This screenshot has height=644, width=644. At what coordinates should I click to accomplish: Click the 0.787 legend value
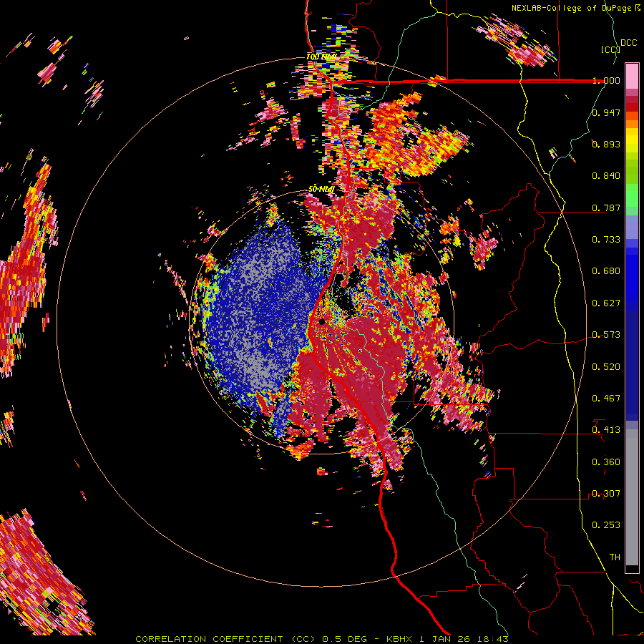pos(606,208)
